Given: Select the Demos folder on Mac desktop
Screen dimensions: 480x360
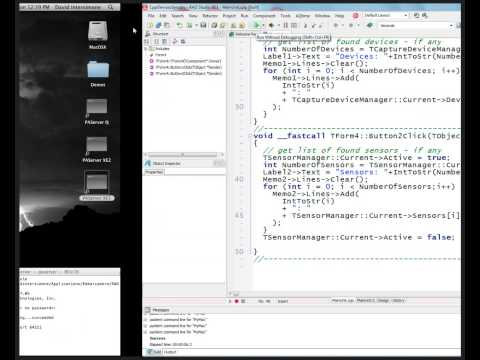Looking at the screenshot, I should (98, 73).
